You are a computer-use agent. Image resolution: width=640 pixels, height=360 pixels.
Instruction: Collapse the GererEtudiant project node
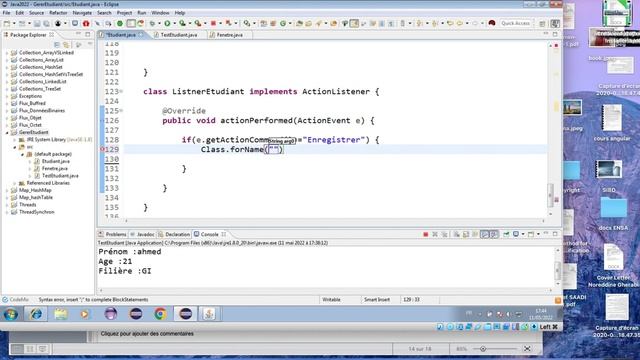[7, 133]
